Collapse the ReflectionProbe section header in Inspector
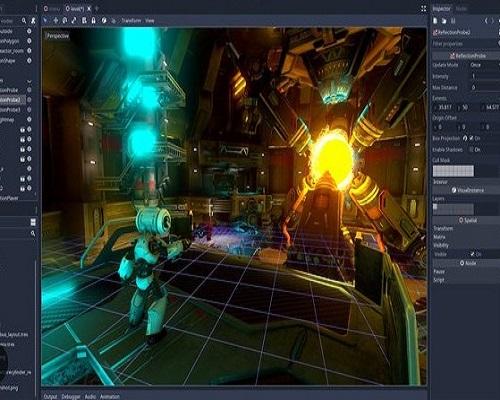The image size is (500, 400). [x=466, y=56]
